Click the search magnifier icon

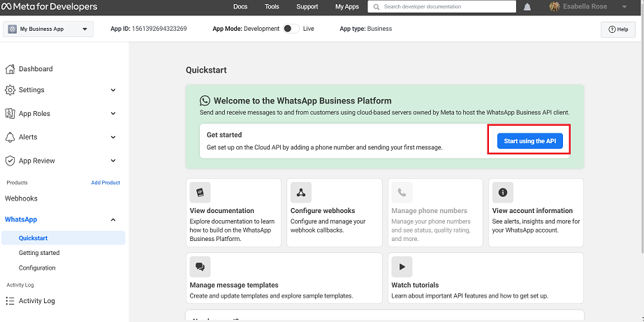(x=376, y=6)
